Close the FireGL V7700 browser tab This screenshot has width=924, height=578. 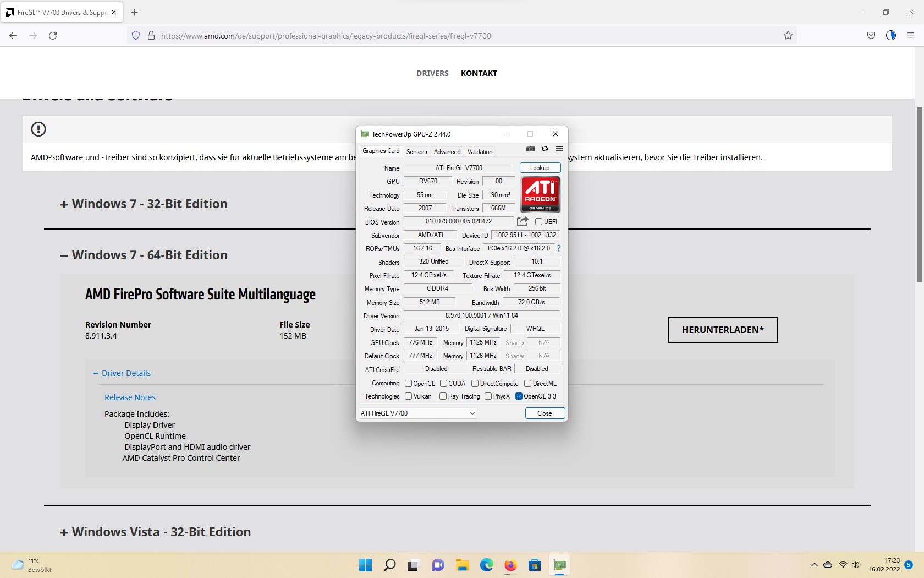[x=114, y=12]
